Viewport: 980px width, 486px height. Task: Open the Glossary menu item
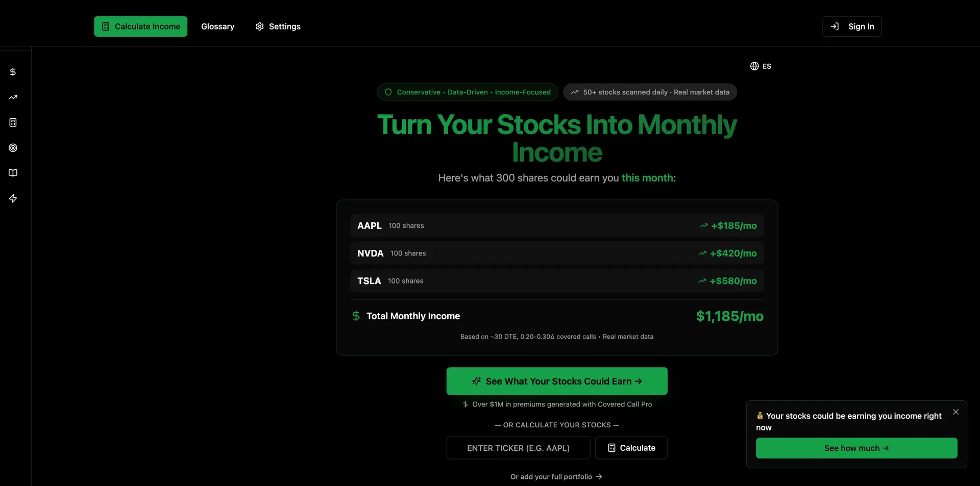pyautogui.click(x=217, y=27)
